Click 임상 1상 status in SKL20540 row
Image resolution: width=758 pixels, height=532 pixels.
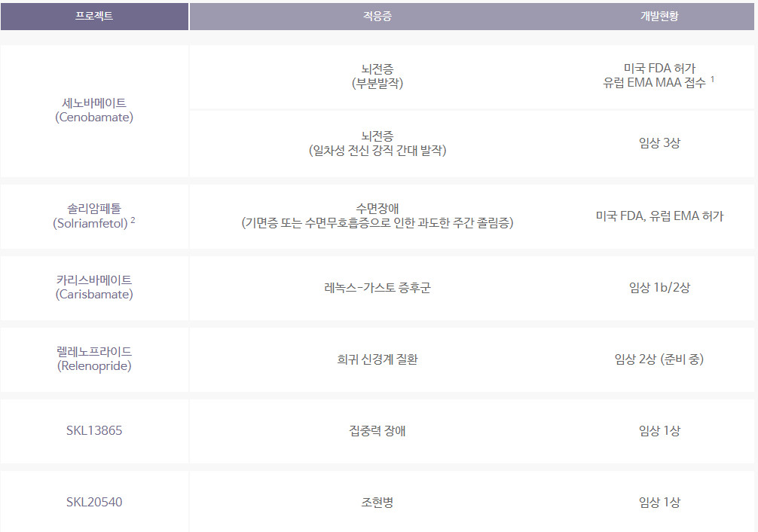click(x=659, y=502)
